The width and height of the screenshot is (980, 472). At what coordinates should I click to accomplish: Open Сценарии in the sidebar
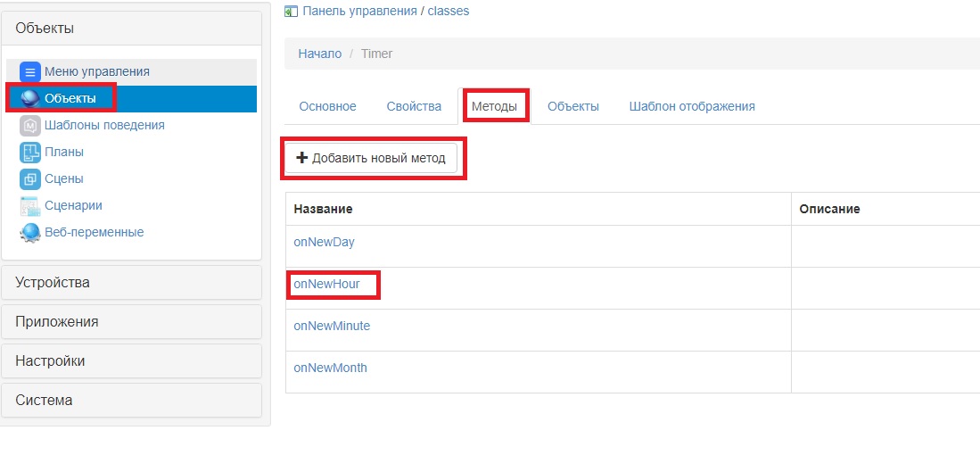[x=73, y=205]
